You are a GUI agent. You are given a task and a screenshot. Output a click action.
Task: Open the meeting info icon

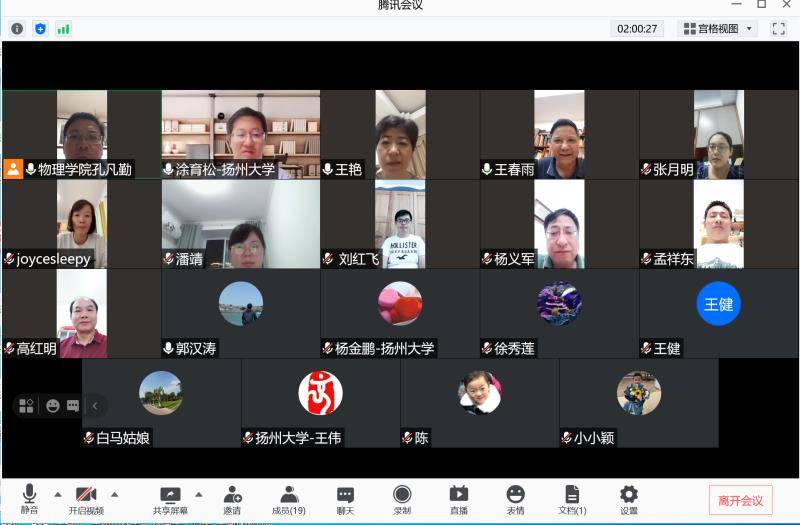pyautogui.click(x=17, y=29)
